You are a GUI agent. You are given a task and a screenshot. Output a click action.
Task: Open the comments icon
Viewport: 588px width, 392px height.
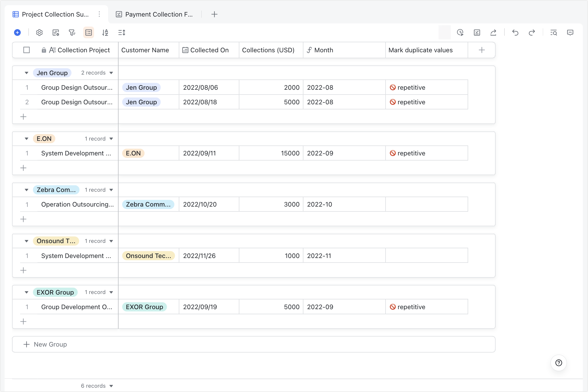click(570, 33)
